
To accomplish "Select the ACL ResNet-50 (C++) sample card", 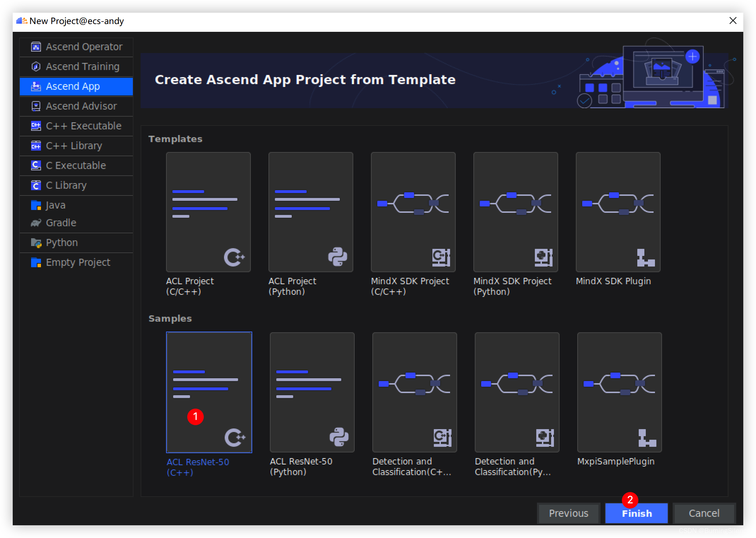I will pos(209,392).
